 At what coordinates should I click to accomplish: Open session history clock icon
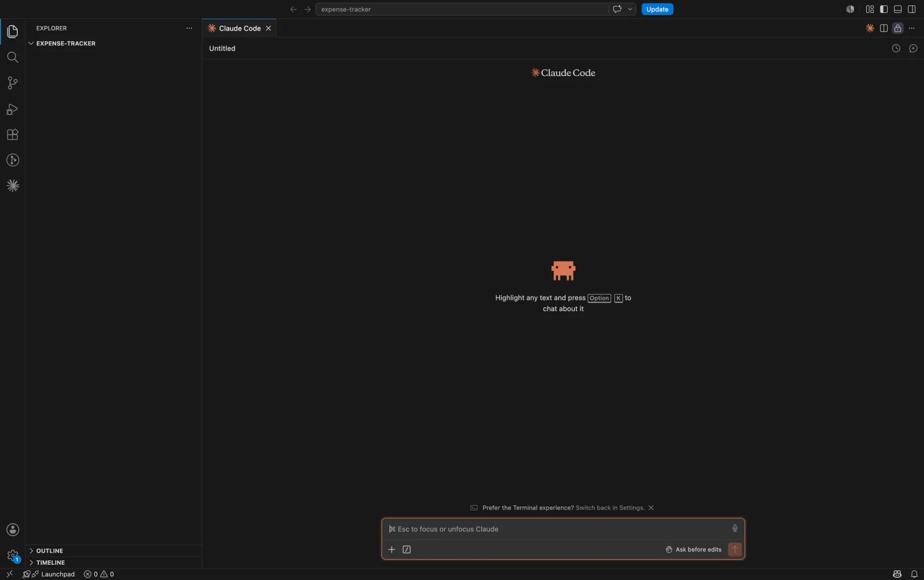coord(896,48)
